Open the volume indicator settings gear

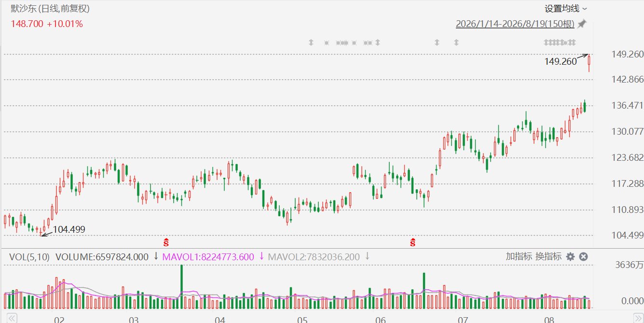[571, 256]
